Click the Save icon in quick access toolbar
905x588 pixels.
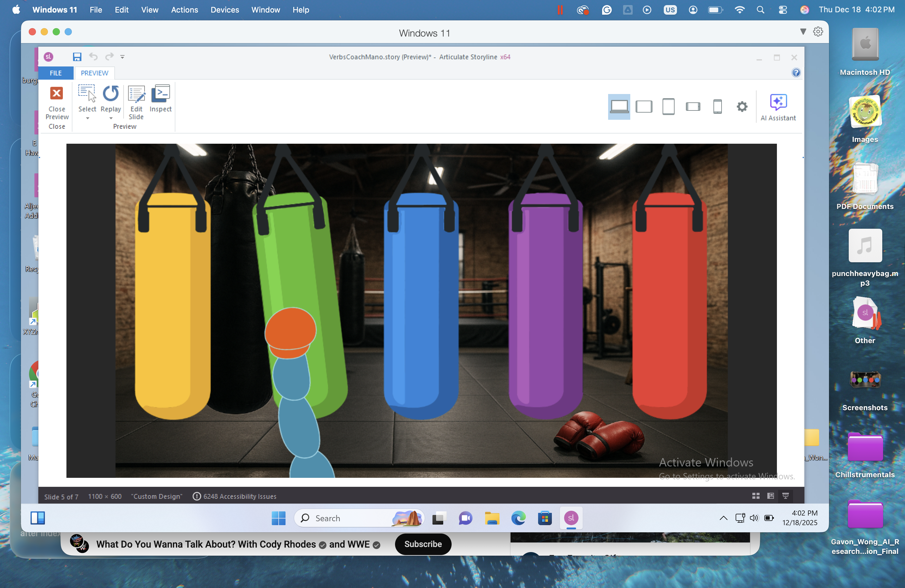point(77,57)
